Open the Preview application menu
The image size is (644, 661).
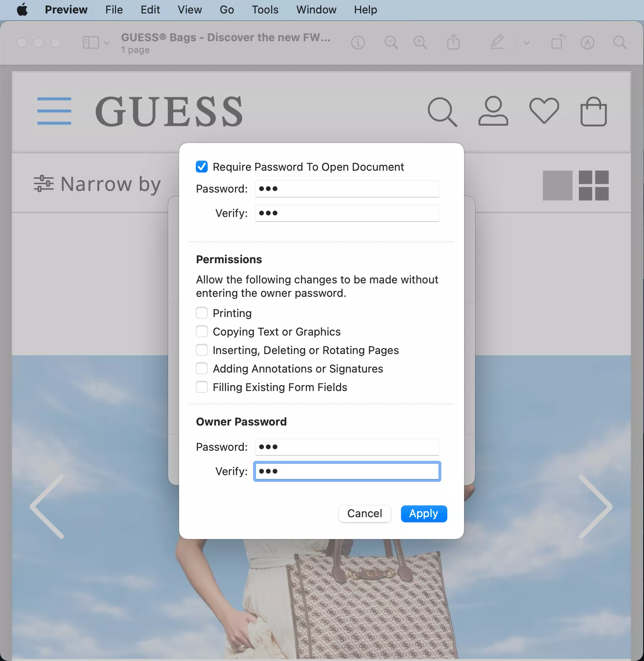pos(66,9)
